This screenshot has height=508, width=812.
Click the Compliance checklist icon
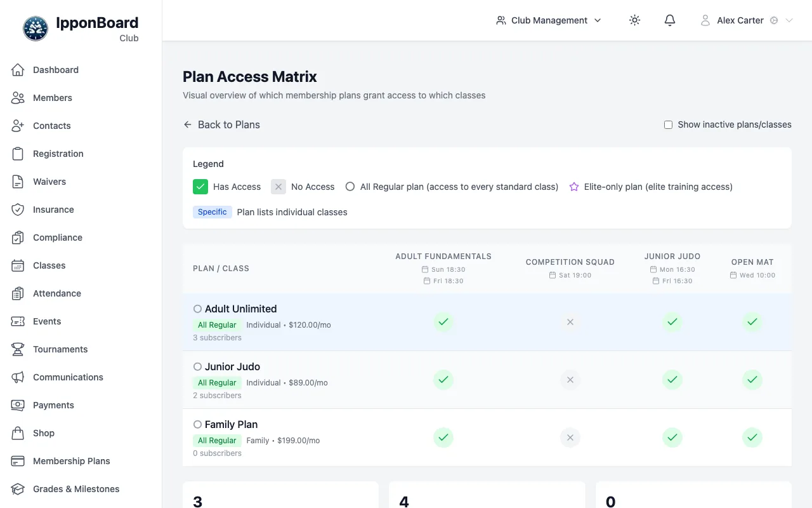point(18,237)
